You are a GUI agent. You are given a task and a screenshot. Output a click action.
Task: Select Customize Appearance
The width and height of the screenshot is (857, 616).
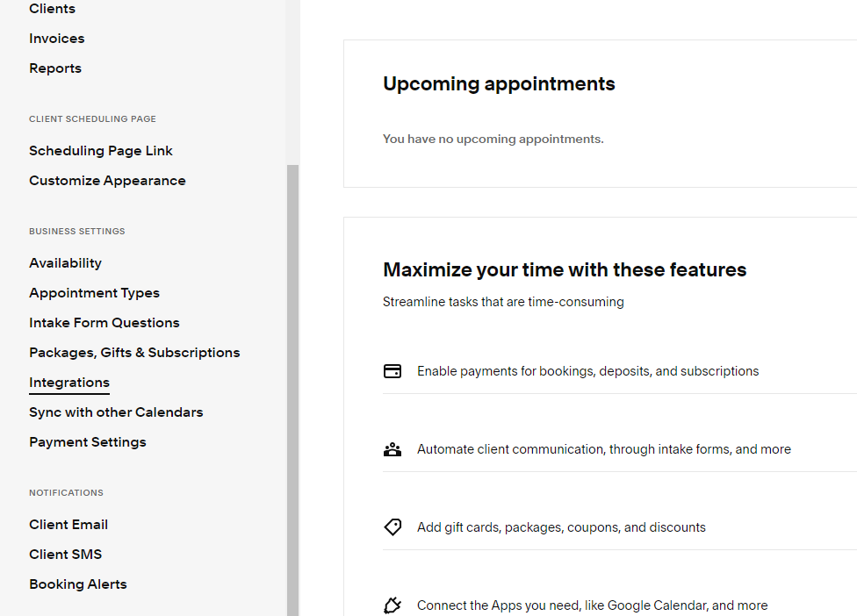coord(107,181)
